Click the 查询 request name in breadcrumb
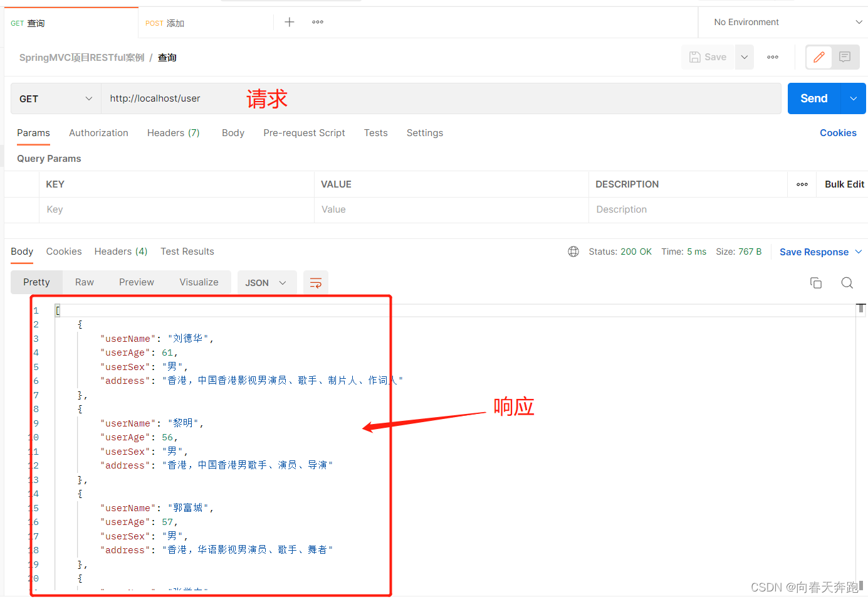The image size is (868, 599). [x=167, y=58]
